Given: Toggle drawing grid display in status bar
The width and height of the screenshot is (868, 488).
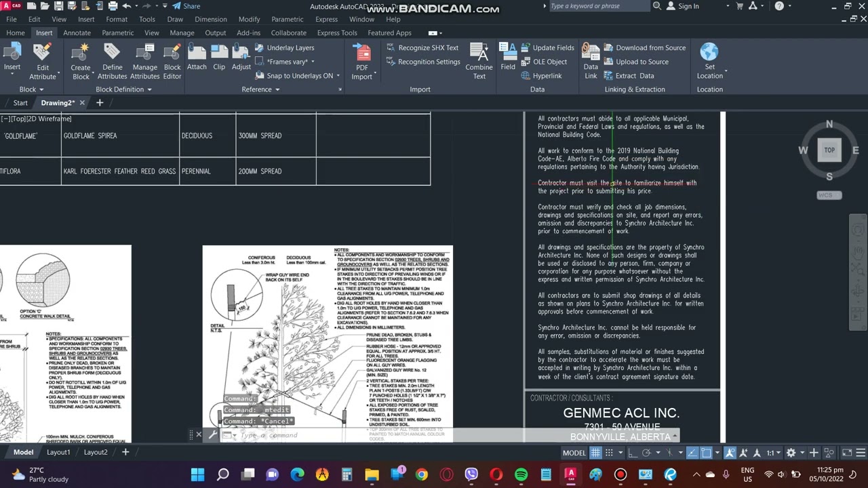Looking at the screenshot, I should [x=595, y=453].
